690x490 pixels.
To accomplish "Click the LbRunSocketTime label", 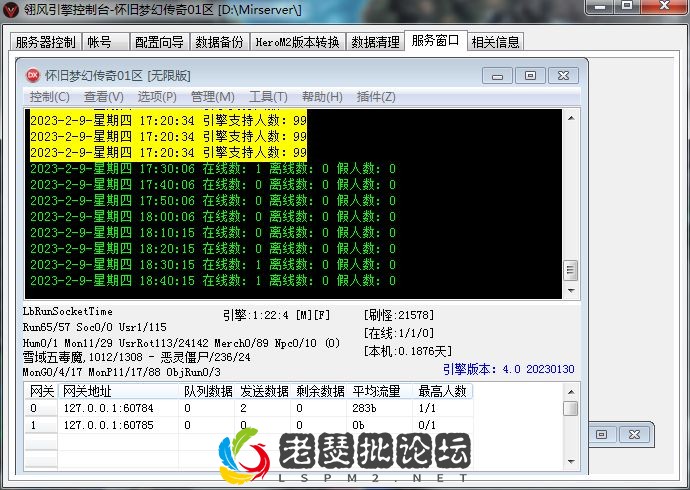I will (x=68, y=311).
